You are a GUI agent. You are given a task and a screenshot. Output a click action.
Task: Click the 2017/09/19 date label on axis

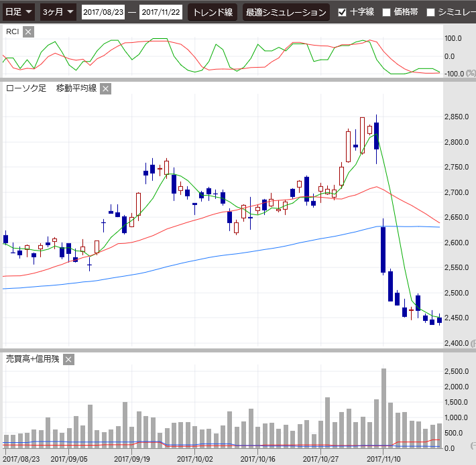[131, 460]
